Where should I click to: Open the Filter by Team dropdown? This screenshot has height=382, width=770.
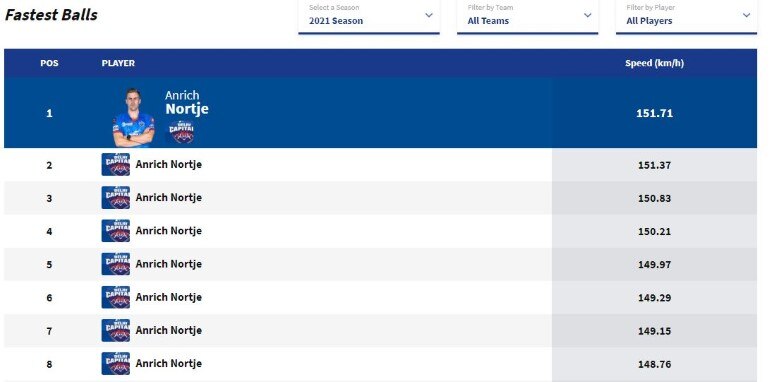[527, 17]
